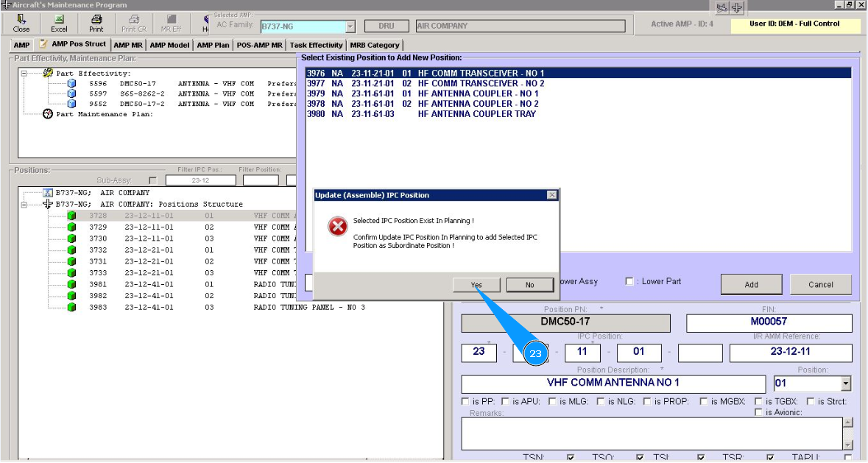Toggle the 'is Avionic' checkbox
868x463 pixels.
tap(759, 412)
